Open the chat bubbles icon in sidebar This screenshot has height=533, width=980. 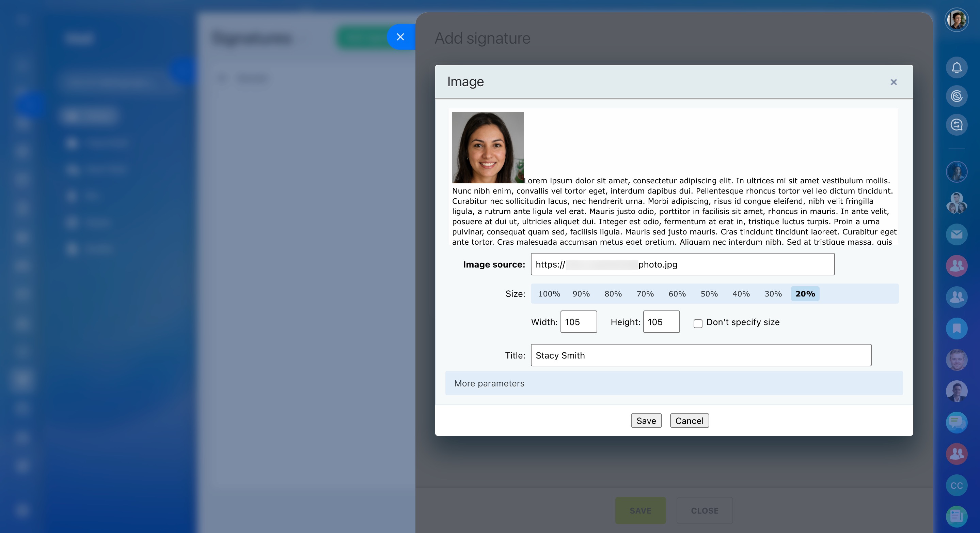pos(957,422)
